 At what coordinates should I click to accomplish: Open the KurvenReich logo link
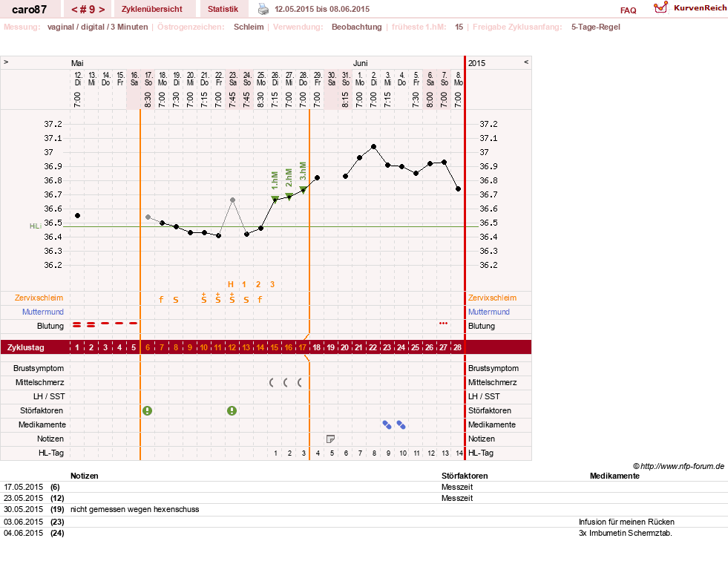coord(689,8)
